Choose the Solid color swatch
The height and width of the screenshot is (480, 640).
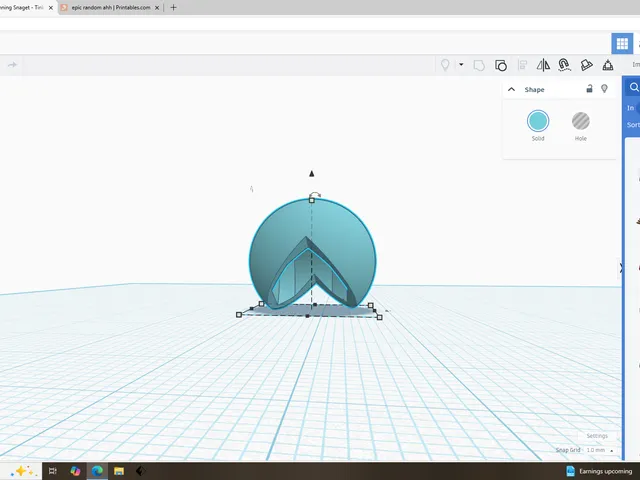[x=538, y=121]
